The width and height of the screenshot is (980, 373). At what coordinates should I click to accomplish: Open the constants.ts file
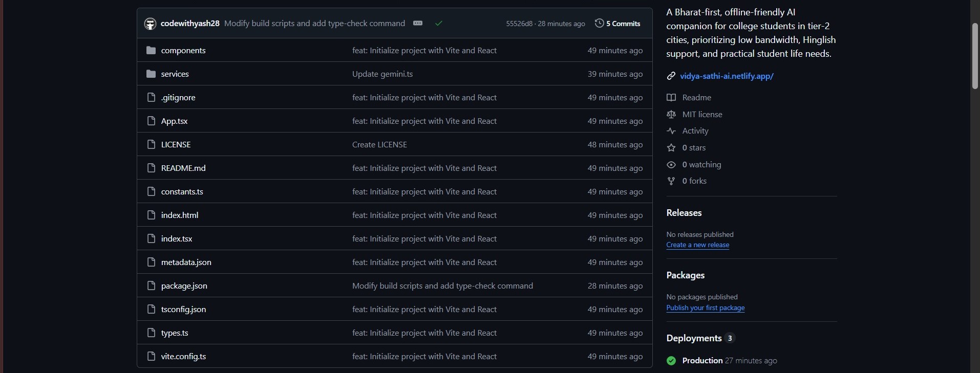pos(182,191)
